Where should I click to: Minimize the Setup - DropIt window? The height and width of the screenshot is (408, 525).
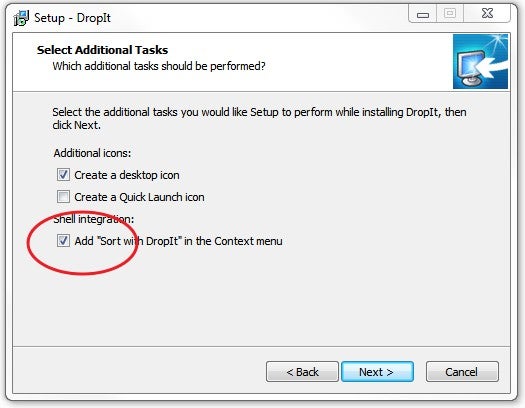pos(423,14)
